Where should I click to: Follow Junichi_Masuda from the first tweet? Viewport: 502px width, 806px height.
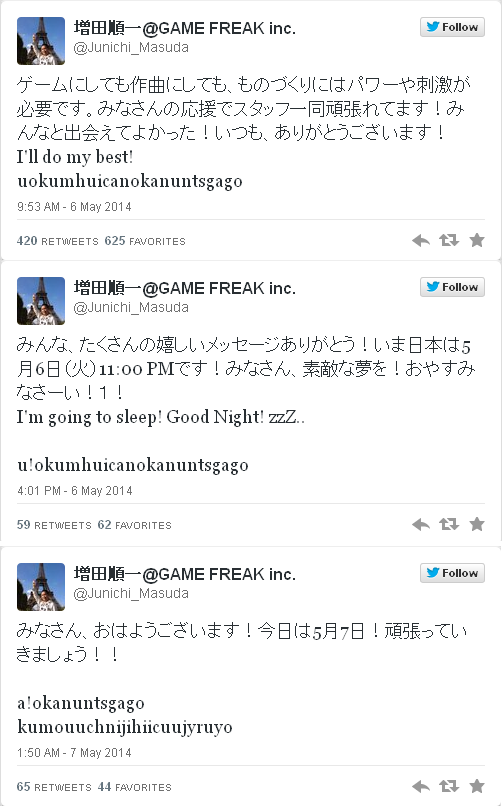(452, 27)
